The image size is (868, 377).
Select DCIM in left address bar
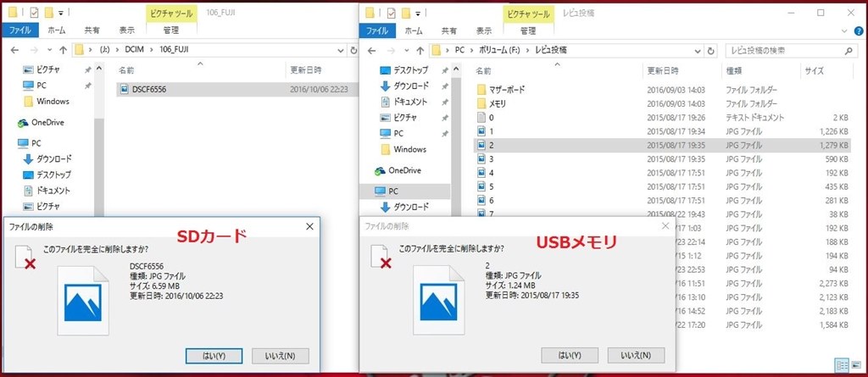point(135,50)
